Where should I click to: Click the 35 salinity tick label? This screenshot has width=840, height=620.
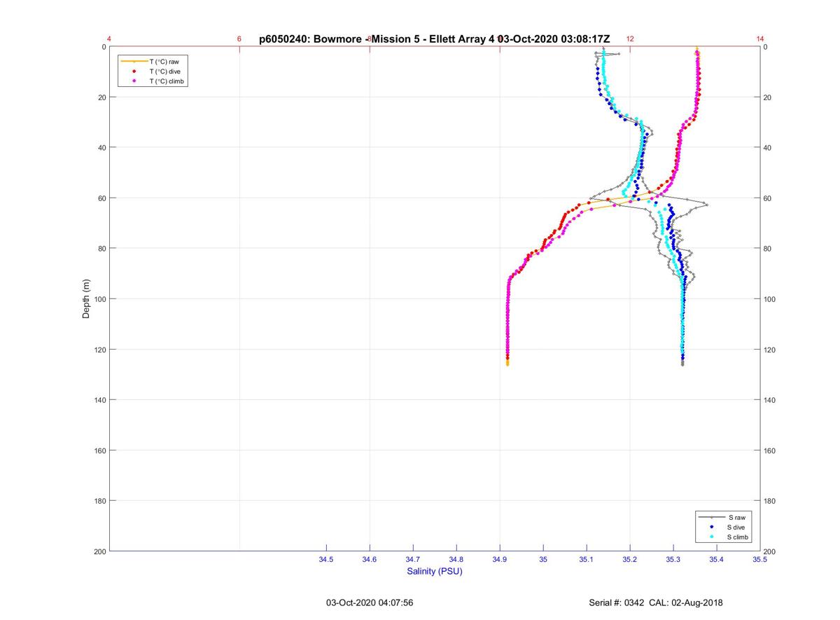pos(543,560)
